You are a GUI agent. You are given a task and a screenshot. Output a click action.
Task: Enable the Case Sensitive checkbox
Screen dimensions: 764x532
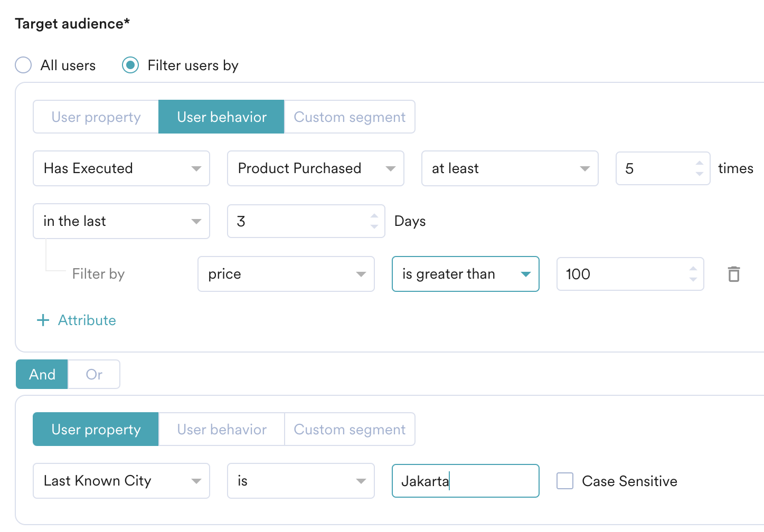565,481
